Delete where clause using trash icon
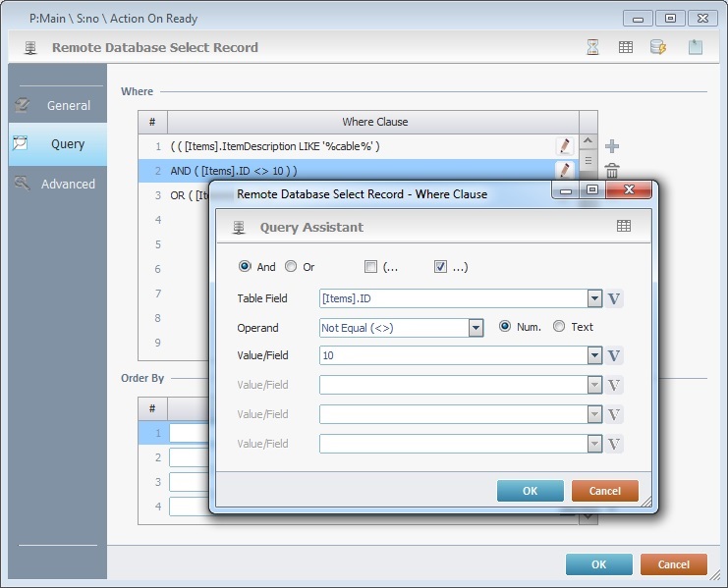This screenshot has width=728, height=588. [x=612, y=172]
